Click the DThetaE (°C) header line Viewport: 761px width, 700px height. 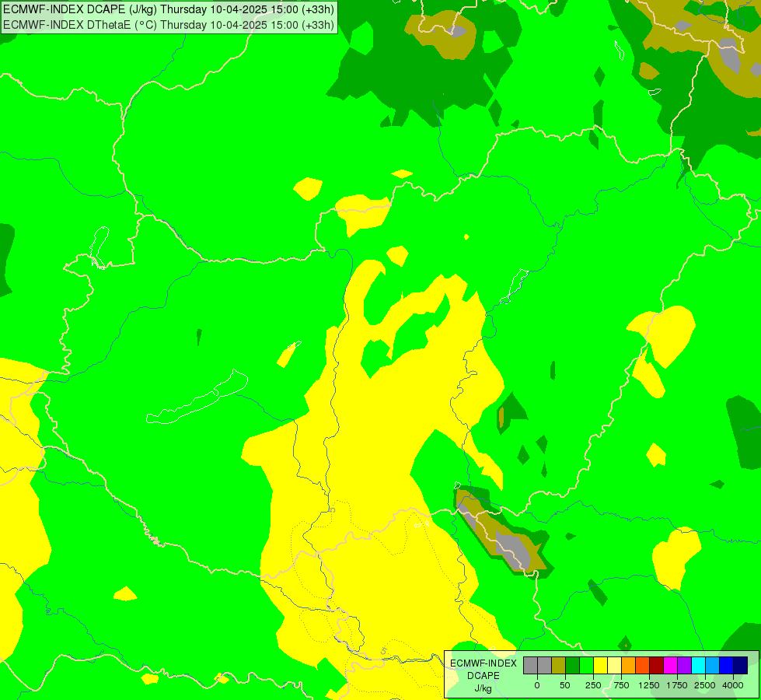[169, 24]
